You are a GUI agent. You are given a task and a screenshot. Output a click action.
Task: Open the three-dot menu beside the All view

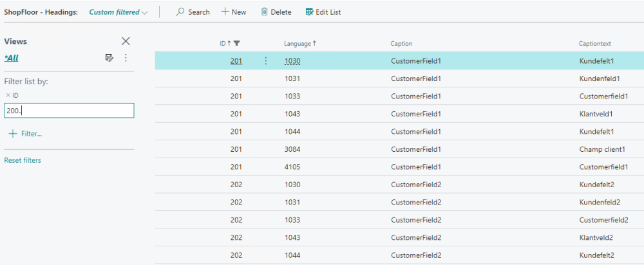[126, 58]
